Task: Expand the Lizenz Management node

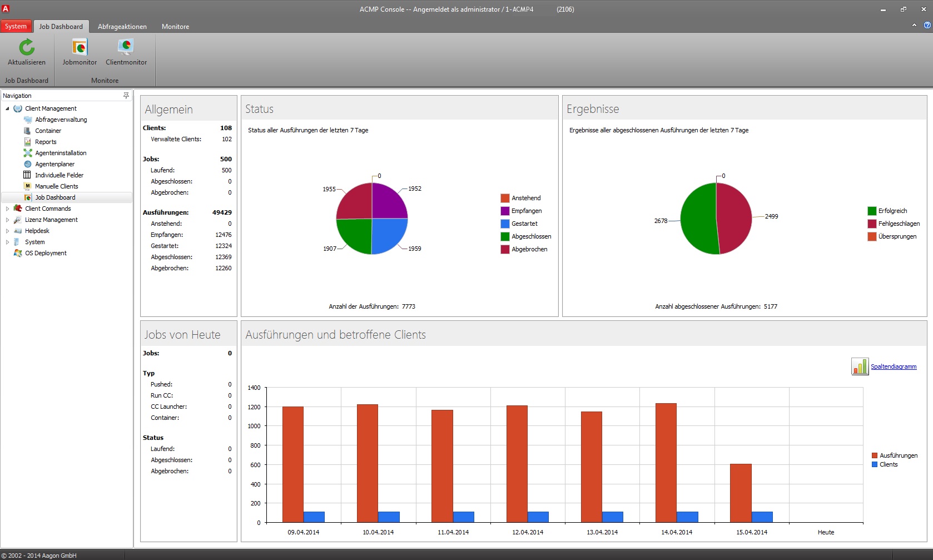Action: click(7, 220)
